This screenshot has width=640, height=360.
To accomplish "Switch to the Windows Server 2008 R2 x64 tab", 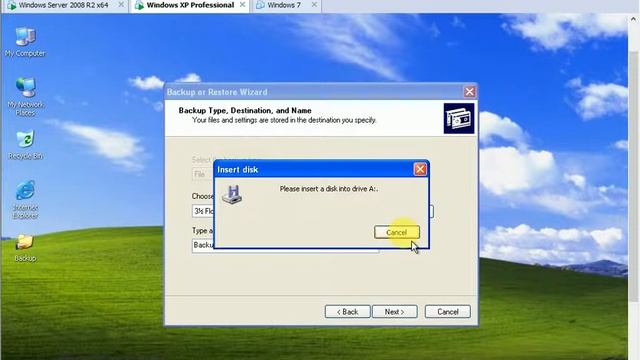I will click(x=63, y=5).
